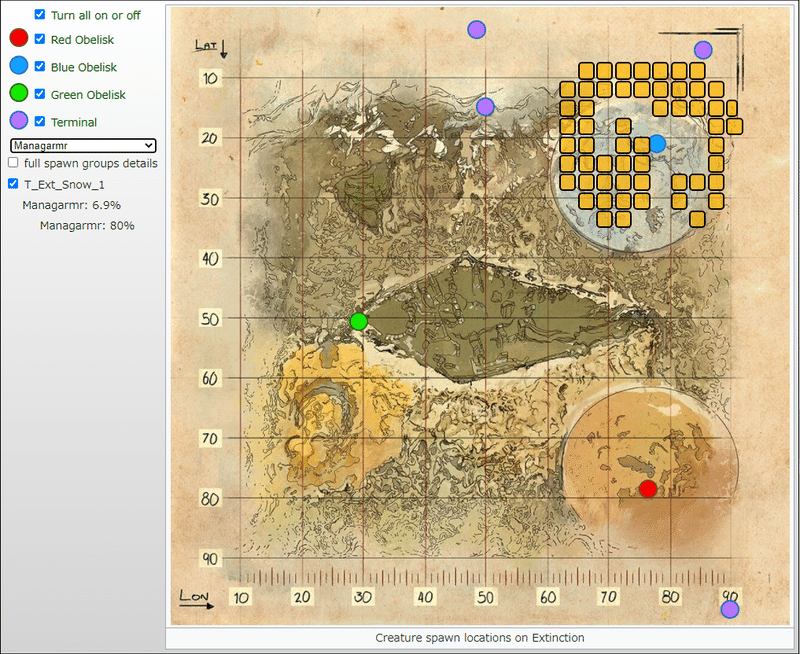Click the purple terminal legend circle
The width and height of the screenshot is (800, 654).
[19, 120]
